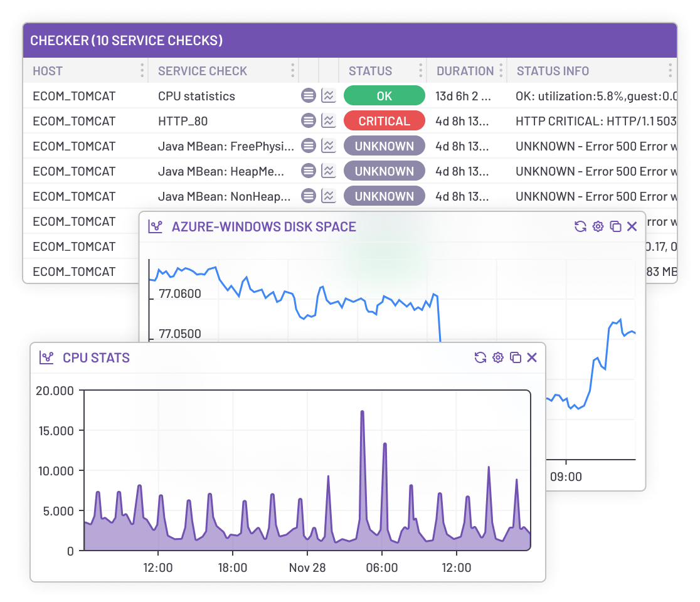Screen dimensions: 700x602
Task: Refresh the Azure-Windows Disk Space chart
Action: point(580,226)
